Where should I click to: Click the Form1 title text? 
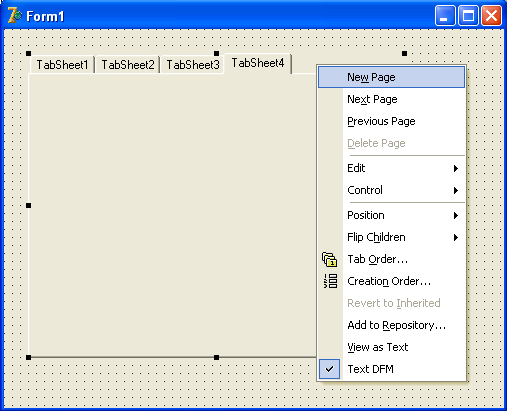point(45,16)
